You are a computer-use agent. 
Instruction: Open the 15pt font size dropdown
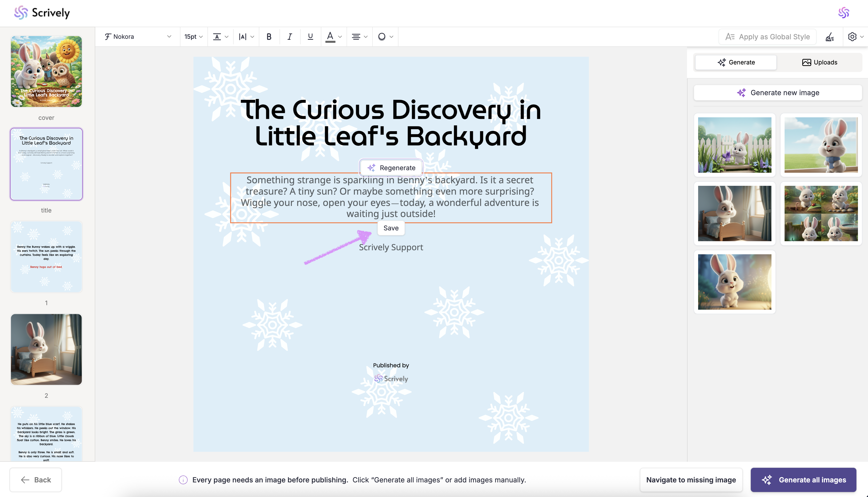(193, 37)
